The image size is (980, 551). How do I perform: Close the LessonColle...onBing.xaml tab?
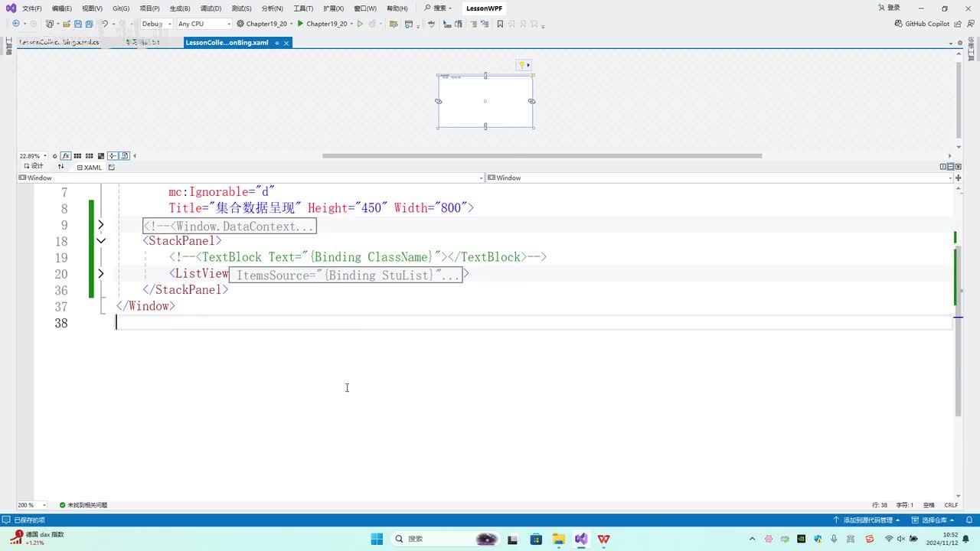coord(286,43)
